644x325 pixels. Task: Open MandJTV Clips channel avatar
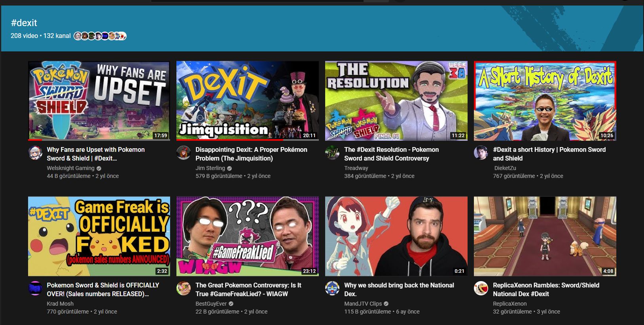pos(332,288)
